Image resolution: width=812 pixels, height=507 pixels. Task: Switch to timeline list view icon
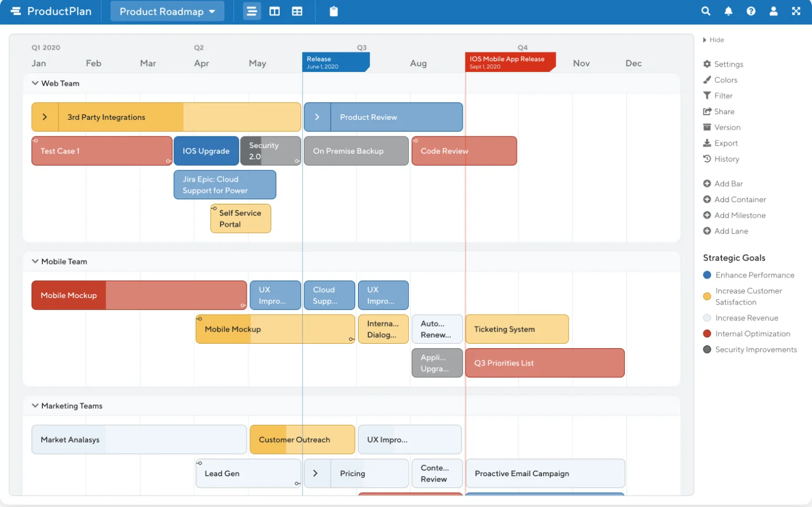(252, 11)
